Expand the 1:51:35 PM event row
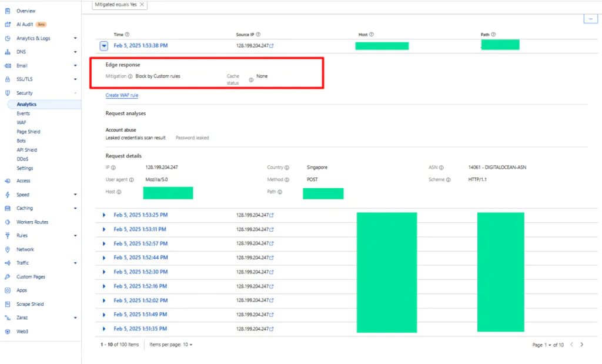The width and height of the screenshot is (602, 364). [103, 329]
